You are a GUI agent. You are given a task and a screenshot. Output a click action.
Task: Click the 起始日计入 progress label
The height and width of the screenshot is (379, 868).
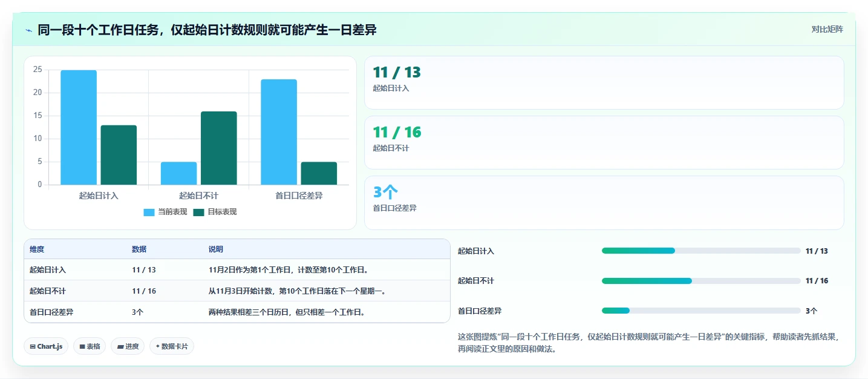[x=476, y=251]
